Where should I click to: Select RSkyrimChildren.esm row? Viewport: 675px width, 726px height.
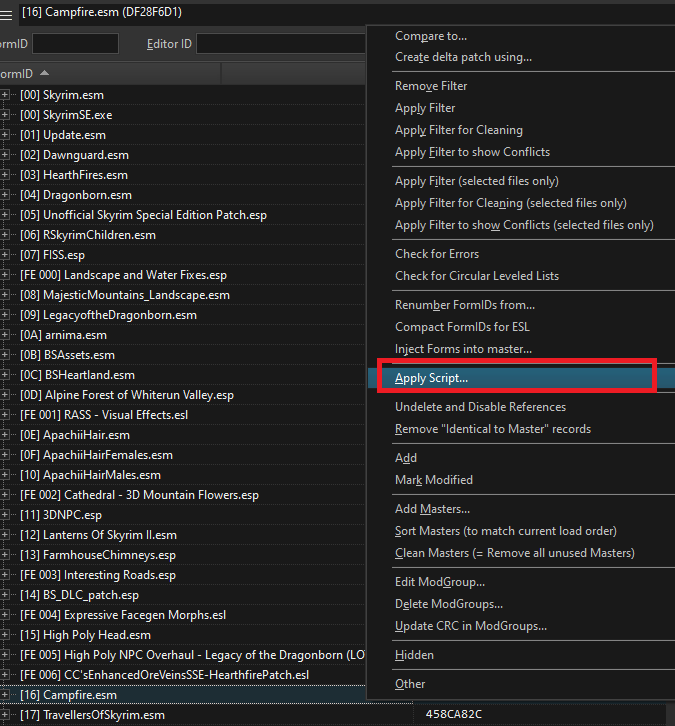88,235
